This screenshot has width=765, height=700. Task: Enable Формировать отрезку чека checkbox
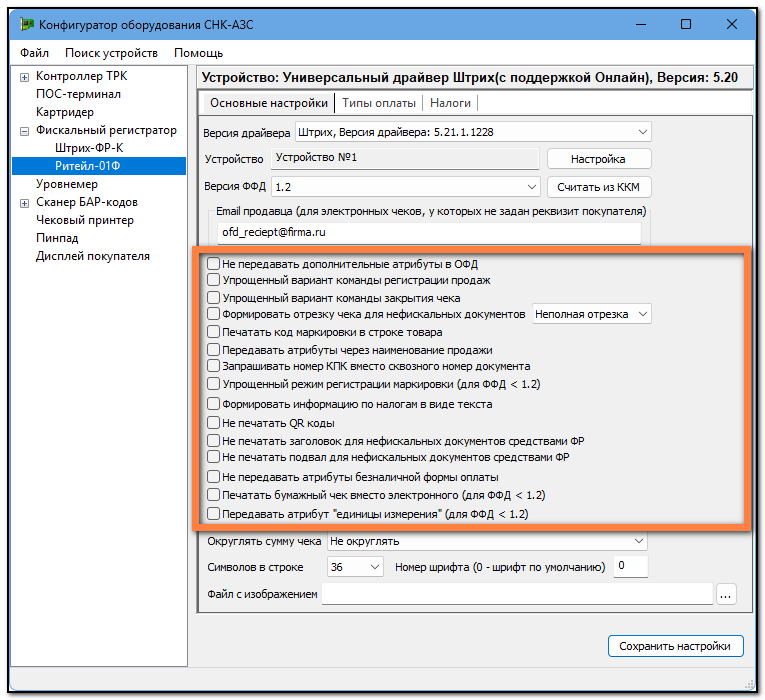click(x=213, y=314)
